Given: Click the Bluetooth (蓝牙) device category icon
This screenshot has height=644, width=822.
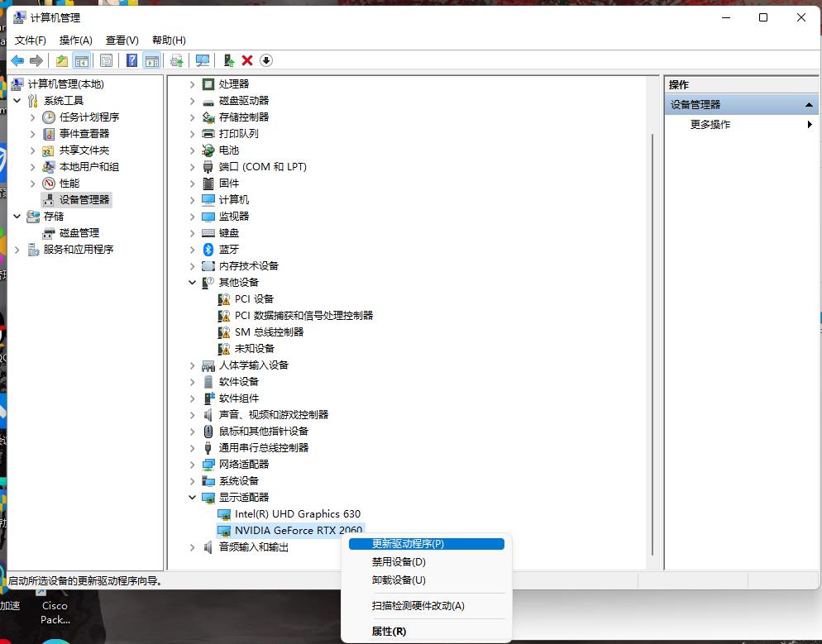Looking at the screenshot, I should 208,250.
